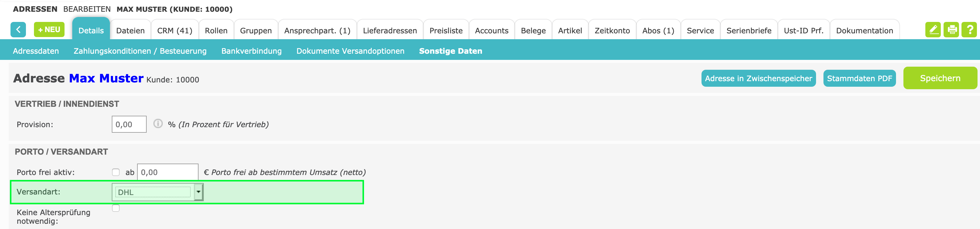This screenshot has width=980, height=229.
Task: Open help with question mark icon
Action: [x=970, y=29]
